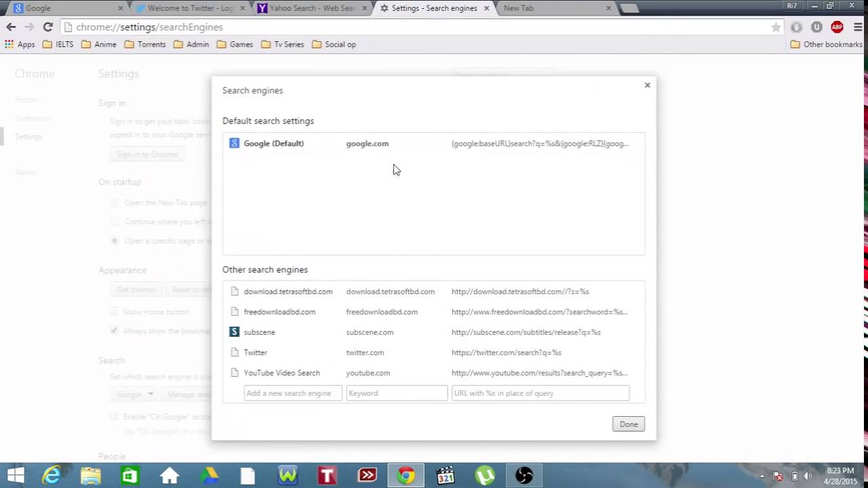Viewport: 868px width, 488px height.
Task: Open the Torrents bookmarks folder
Action: pos(145,44)
